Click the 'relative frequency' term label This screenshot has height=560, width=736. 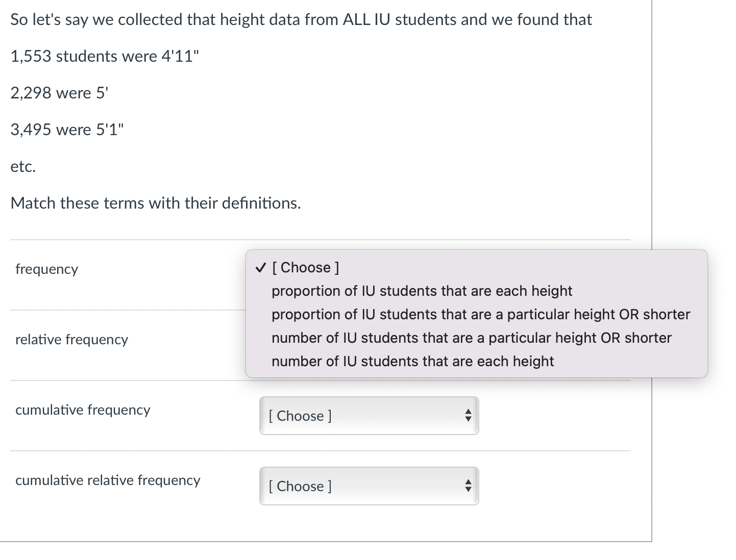71,339
